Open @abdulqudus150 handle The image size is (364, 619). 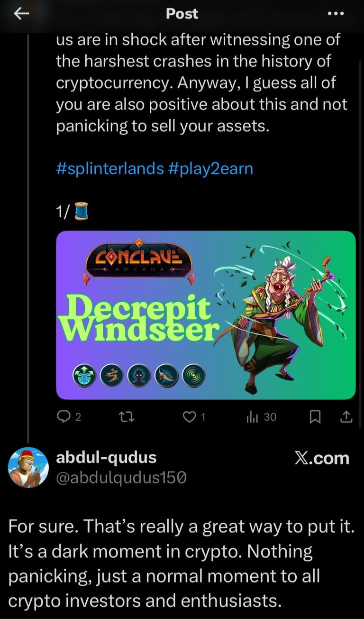pyautogui.click(x=121, y=478)
